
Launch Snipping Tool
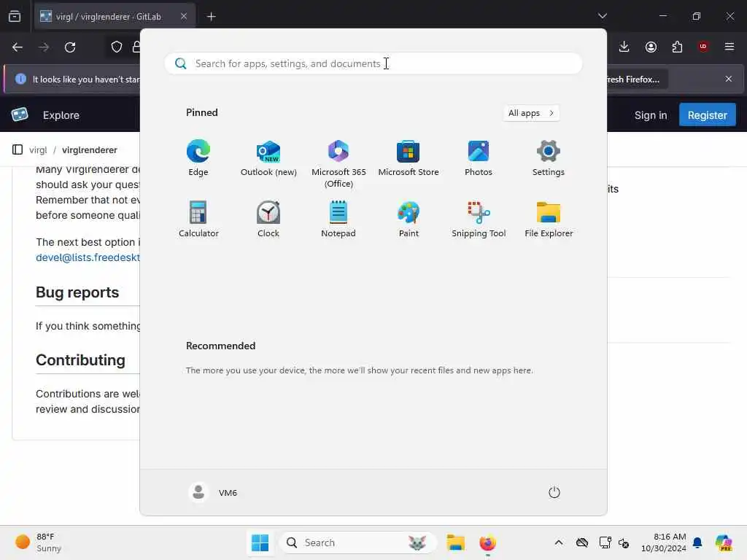479,219
